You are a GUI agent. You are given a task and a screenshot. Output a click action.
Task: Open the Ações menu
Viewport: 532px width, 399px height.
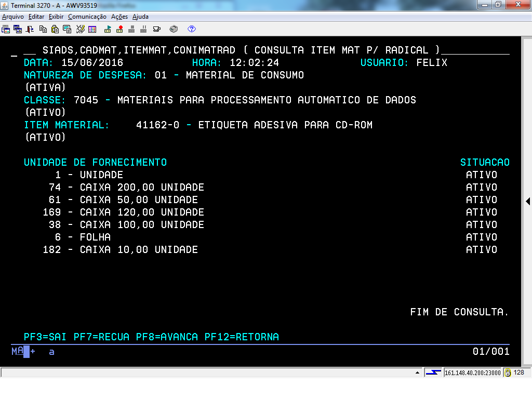[119, 17]
